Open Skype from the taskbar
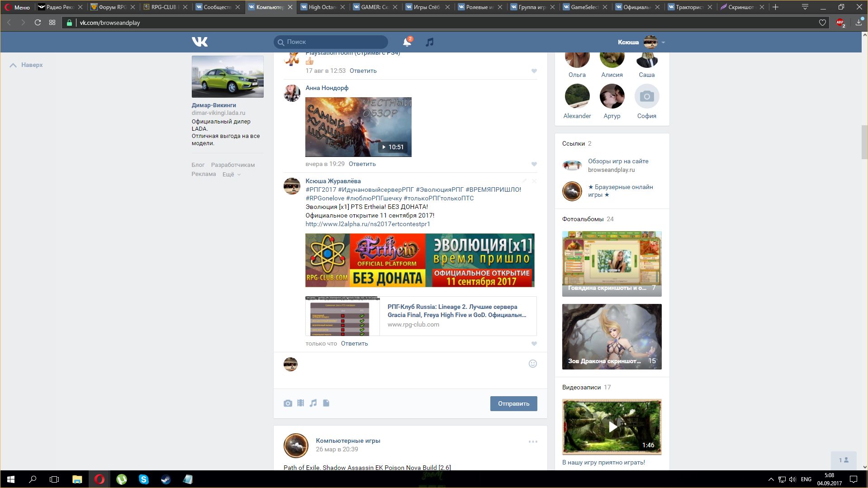This screenshot has width=868, height=488. coord(143,479)
